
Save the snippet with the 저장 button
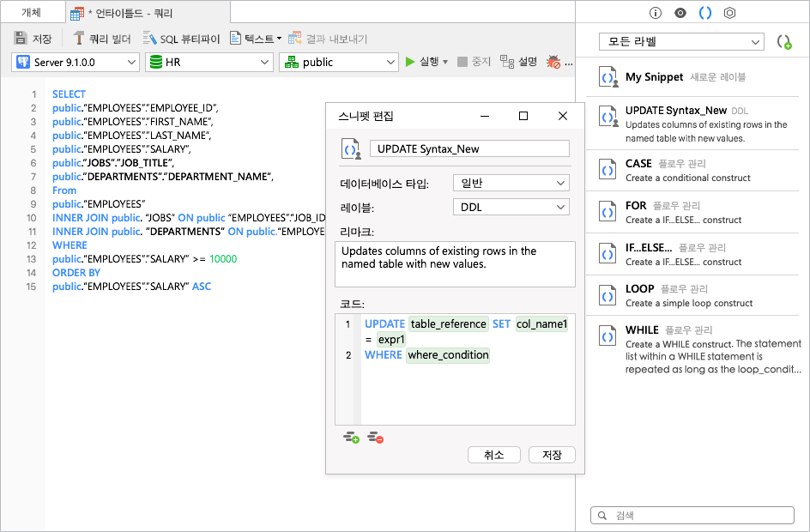(x=552, y=455)
